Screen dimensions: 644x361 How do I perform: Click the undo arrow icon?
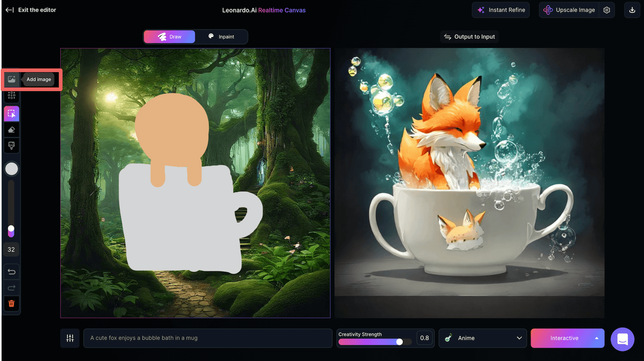tap(12, 272)
